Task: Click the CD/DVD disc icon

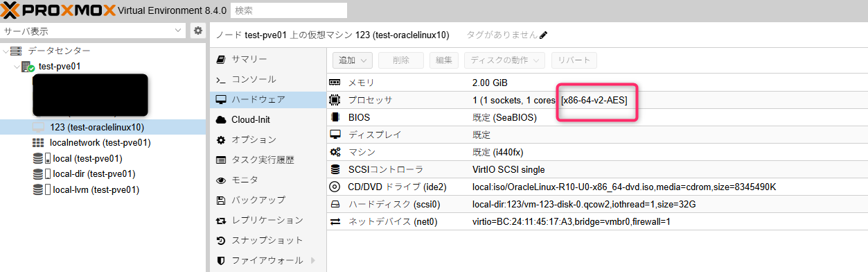Action: (x=335, y=187)
